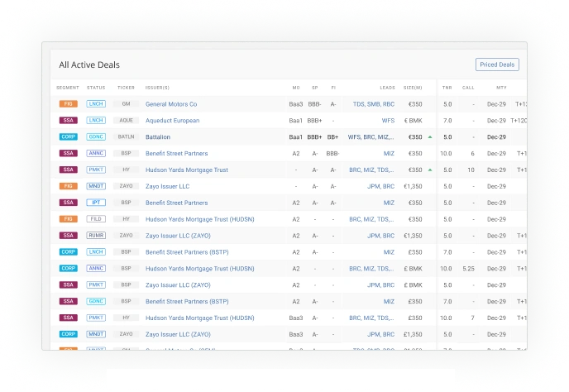The image size is (569, 392).
Task: Open Zayo Issuer LLC link in ZAYO MNDT FIG row
Action: [x=167, y=186]
